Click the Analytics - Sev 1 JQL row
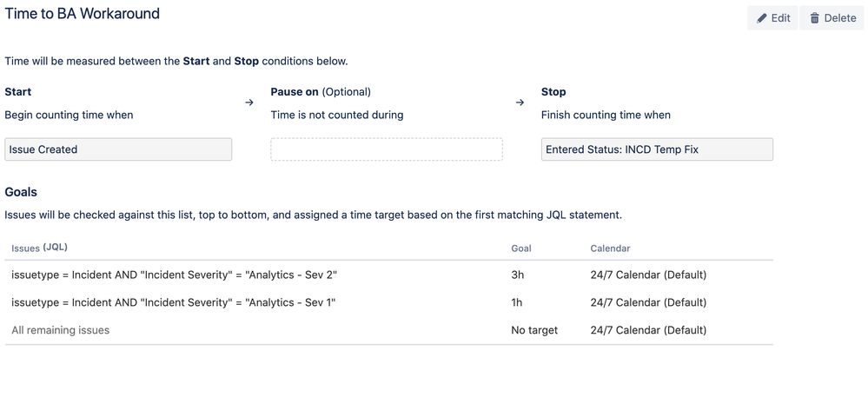 point(389,302)
